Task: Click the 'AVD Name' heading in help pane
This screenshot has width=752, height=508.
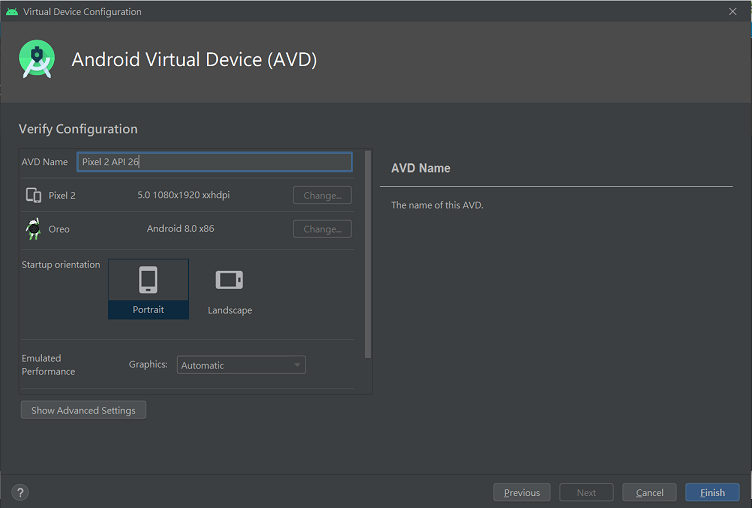Action: click(421, 168)
